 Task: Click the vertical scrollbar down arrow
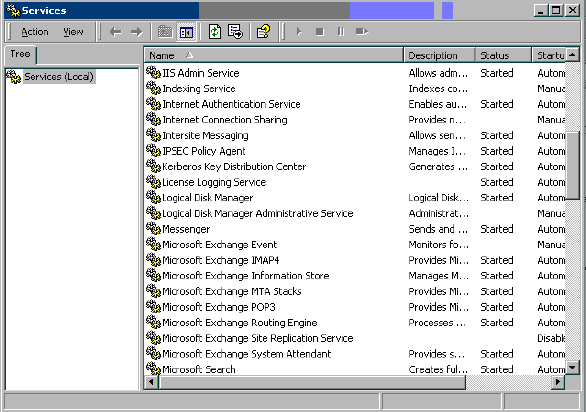point(572,368)
